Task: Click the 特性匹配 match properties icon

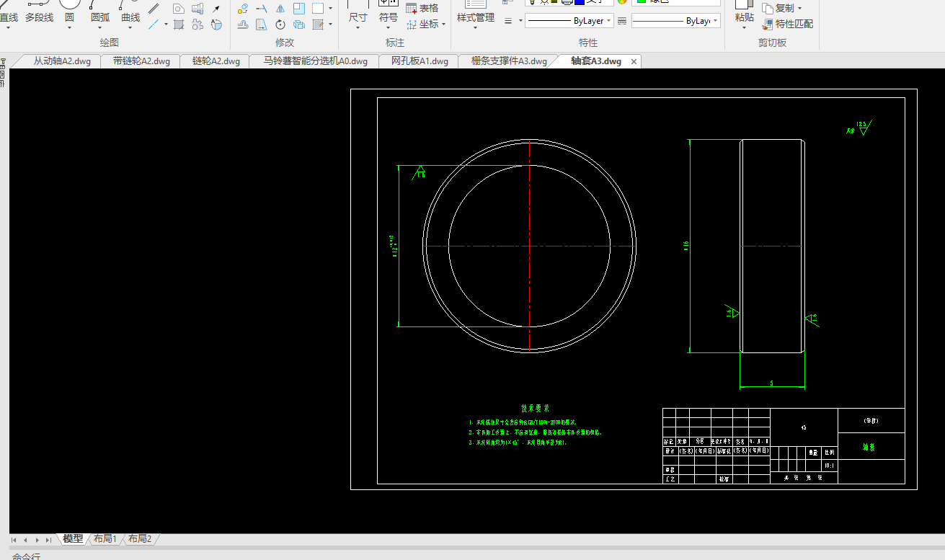Action: click(768, 24)
